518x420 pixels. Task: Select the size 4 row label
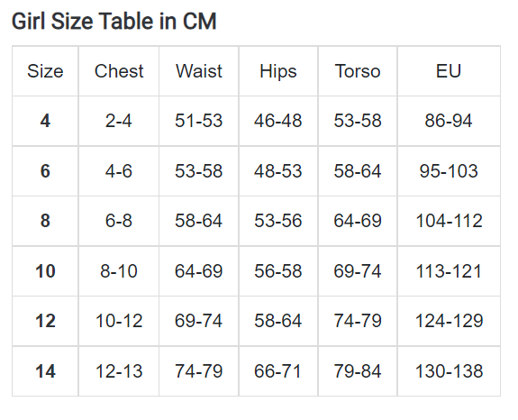click(x=45, y=121)
